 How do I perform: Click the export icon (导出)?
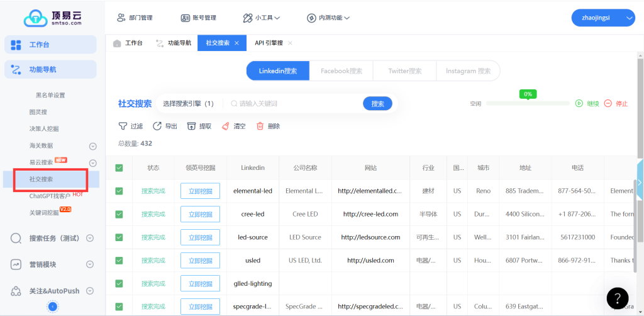click(x=157, y=126)
